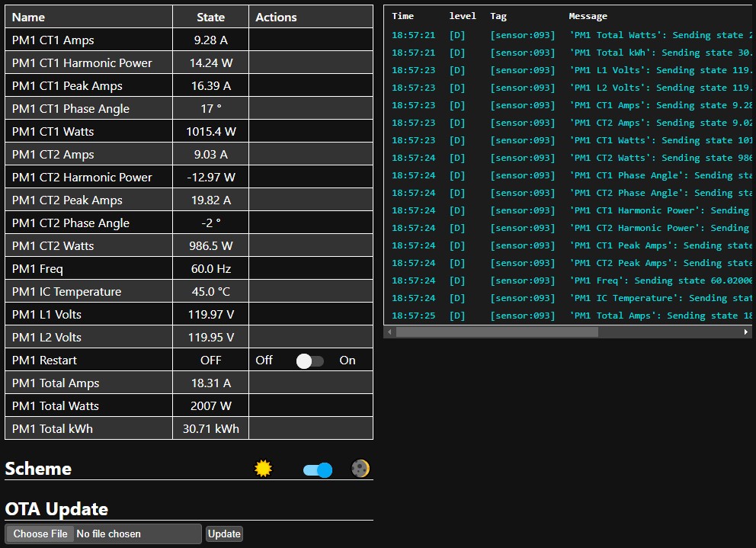Click the moon dark-scheme icon
The width and height of the screenshot is (756, 548).
(x=360, y=469)
